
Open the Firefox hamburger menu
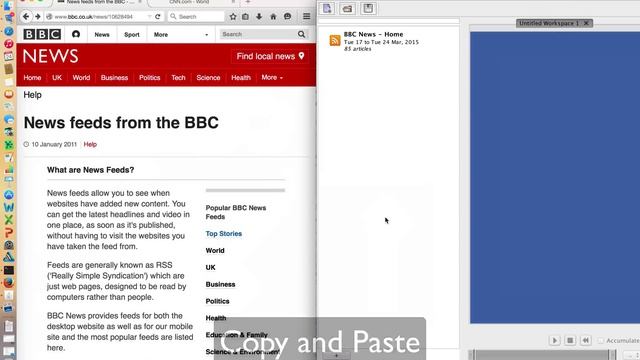click(x=307, y=17)
